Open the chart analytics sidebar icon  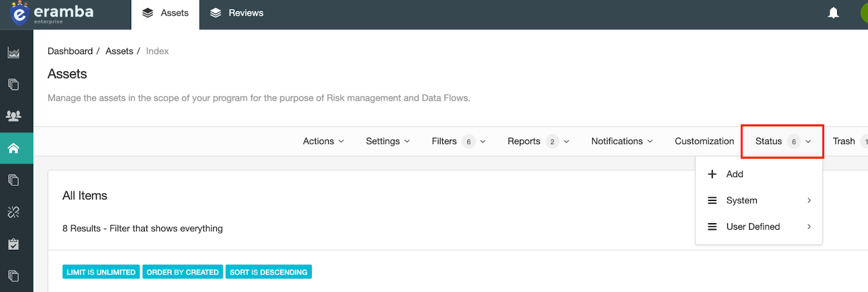tap(14, 53)
